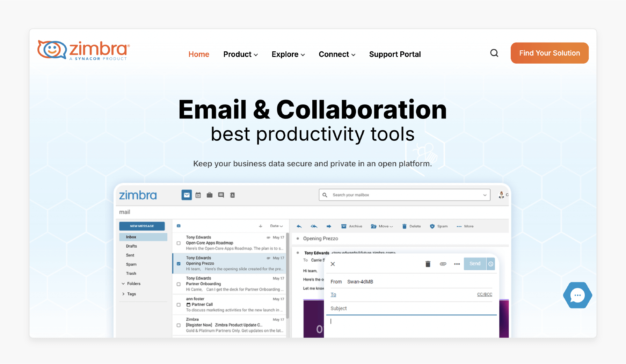Open the More actions menu

coord(465,226)
